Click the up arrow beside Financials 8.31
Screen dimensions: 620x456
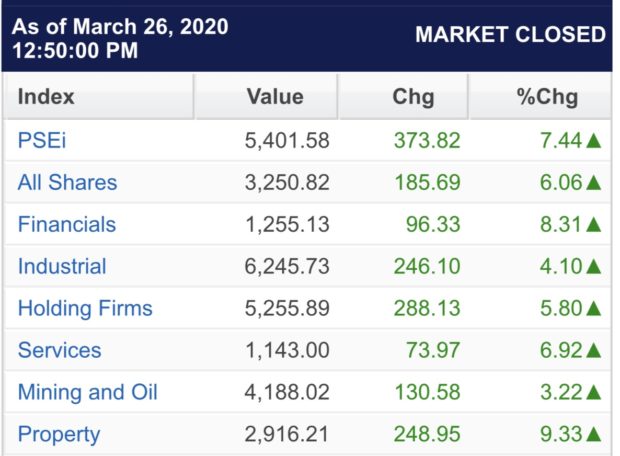coord(594,225)
